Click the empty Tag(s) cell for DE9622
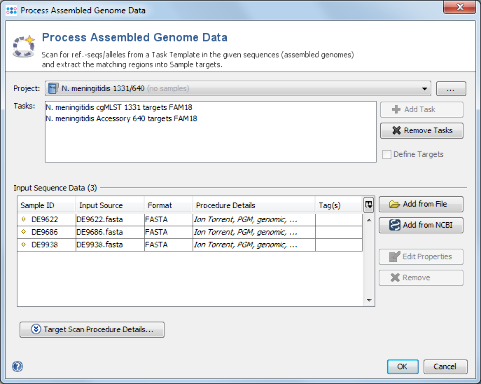The width and height of the screenshot is (481, 384). [339, 219]
